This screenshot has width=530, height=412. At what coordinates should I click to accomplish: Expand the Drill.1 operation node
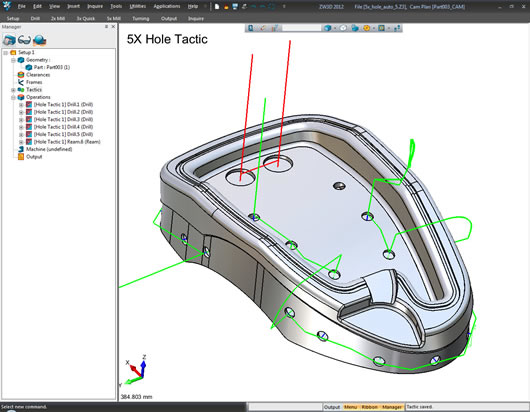pos(21,105)
